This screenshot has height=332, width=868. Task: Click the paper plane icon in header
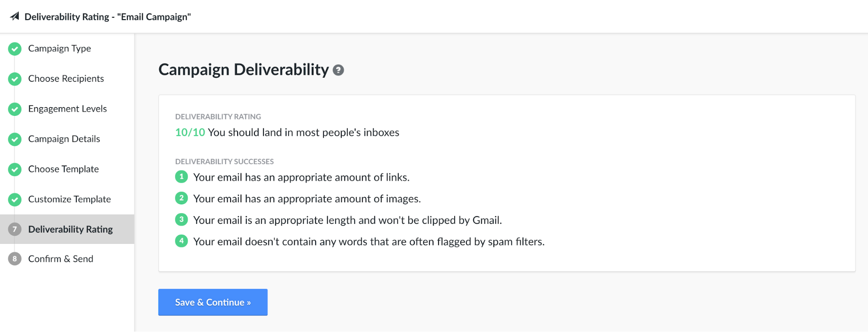pyautogui.click(x=15, y=16)
